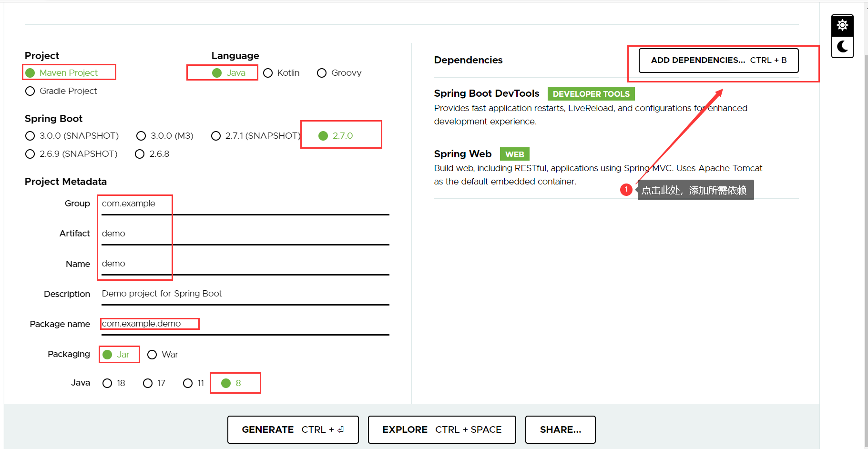Edit the Name field
868x449 pixels.
coord(245,264)
